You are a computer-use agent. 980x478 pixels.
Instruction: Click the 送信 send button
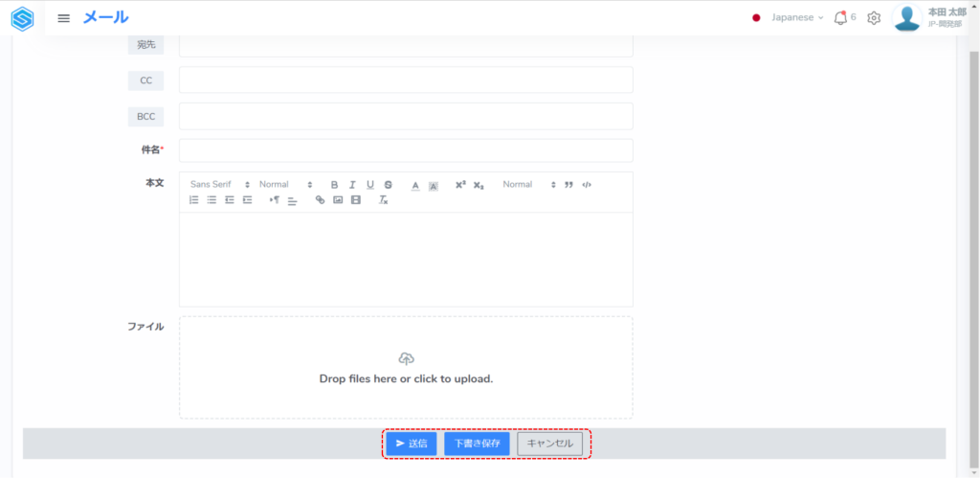coord(412,444)
